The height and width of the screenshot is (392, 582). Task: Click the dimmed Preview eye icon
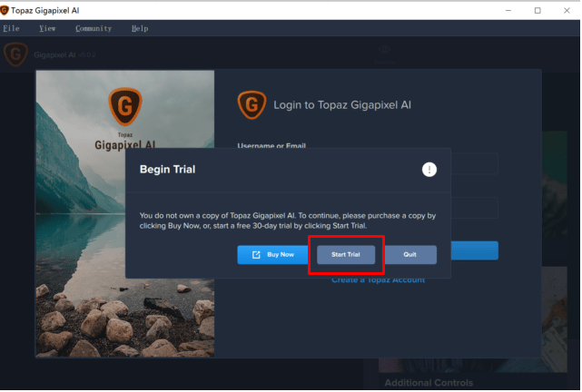click(x=385, y=50)
